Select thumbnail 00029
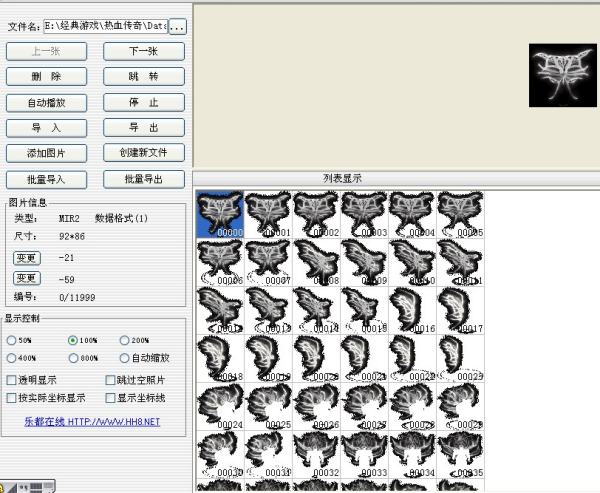Screen dimensions: 600x493 [460, 406]
